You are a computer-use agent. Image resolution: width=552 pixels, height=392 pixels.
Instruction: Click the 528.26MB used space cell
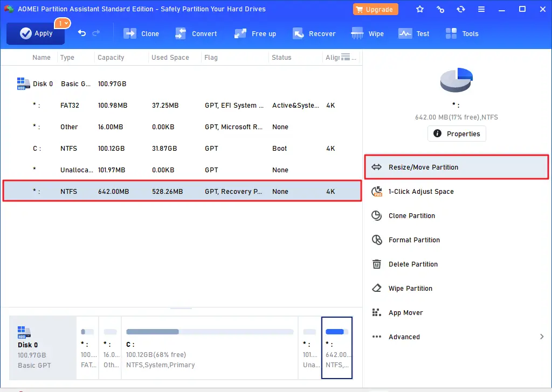tap(167, 191)
